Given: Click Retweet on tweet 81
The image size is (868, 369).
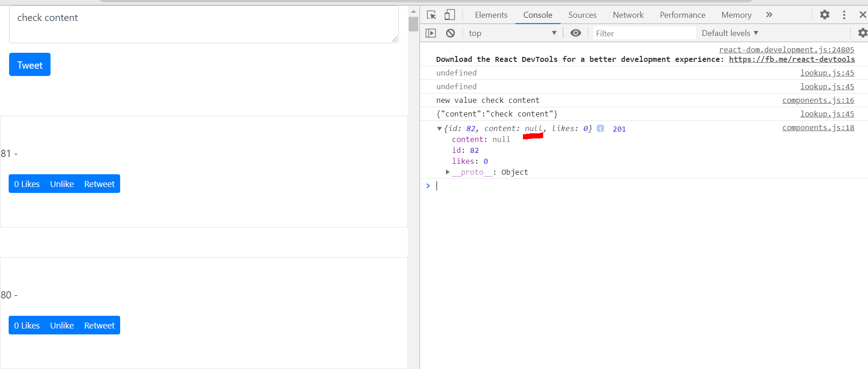Looking at the screenshot, I should (x=99, y=184).
